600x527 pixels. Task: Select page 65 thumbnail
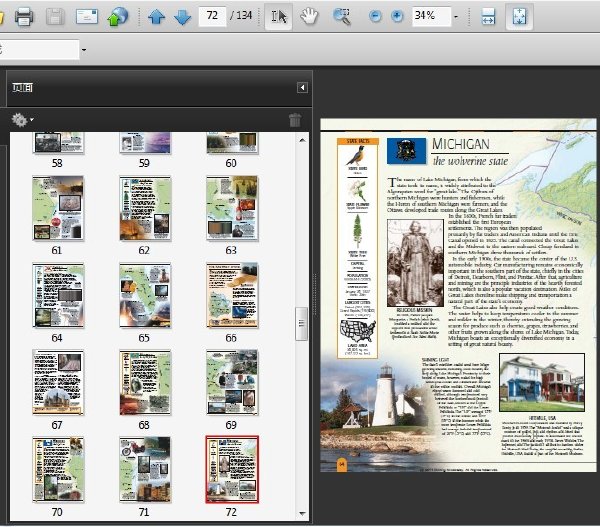tap(145, 295)
